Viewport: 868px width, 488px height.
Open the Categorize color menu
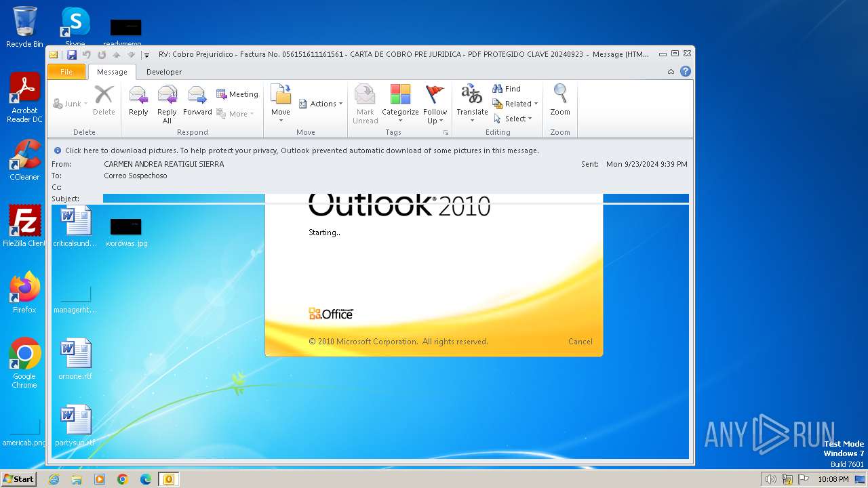[x=400, y=104]
